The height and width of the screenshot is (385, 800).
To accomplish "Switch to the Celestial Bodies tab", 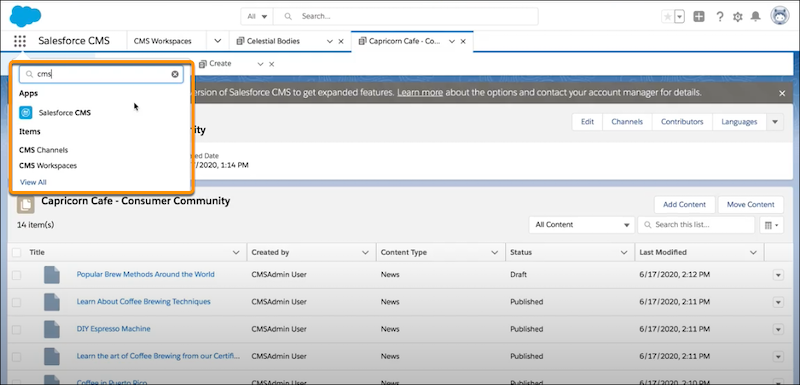I will tap(273, 41).
